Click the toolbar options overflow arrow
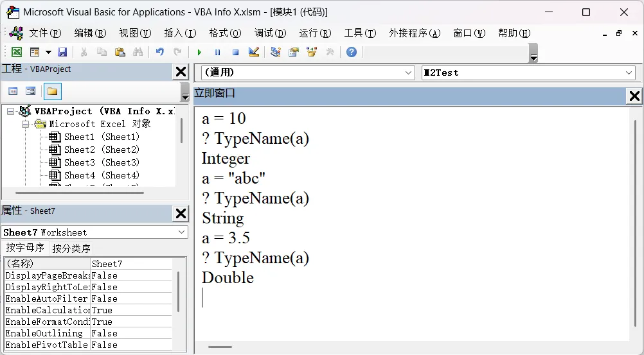 coord(533,53)
